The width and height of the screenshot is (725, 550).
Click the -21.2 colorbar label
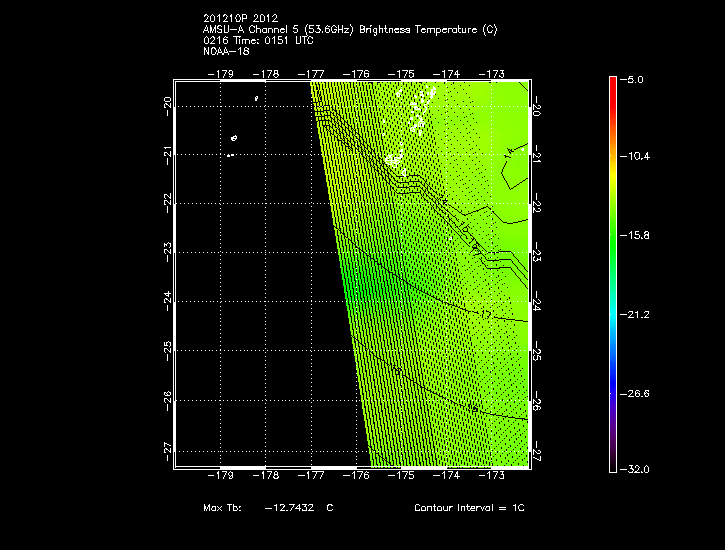pyautogui.click(x=636, y=314)
